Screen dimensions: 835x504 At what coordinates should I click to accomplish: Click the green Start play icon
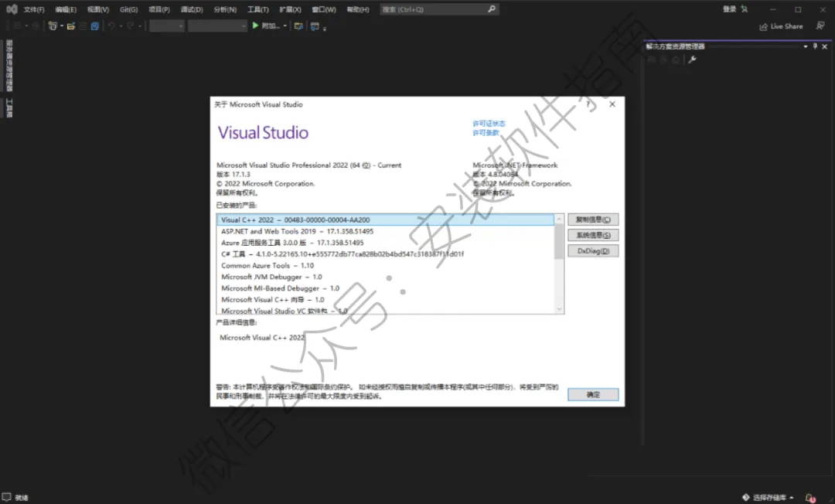coord(256,25)
